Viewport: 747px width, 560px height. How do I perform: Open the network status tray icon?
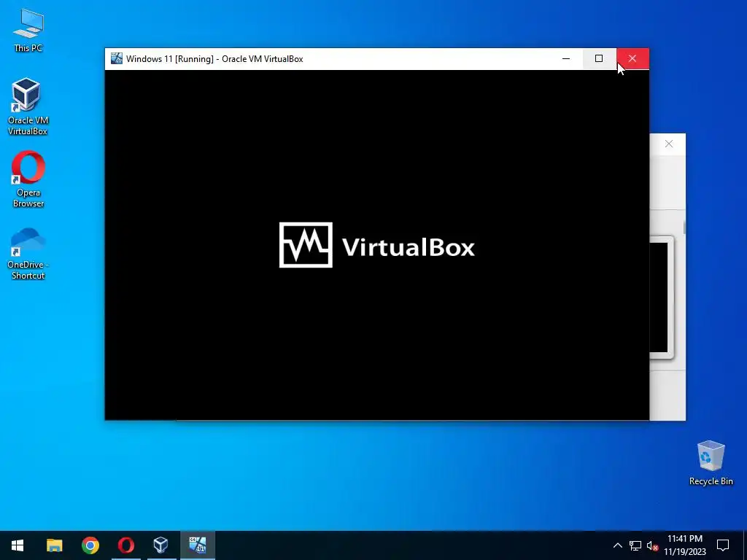tap(635, 545)
